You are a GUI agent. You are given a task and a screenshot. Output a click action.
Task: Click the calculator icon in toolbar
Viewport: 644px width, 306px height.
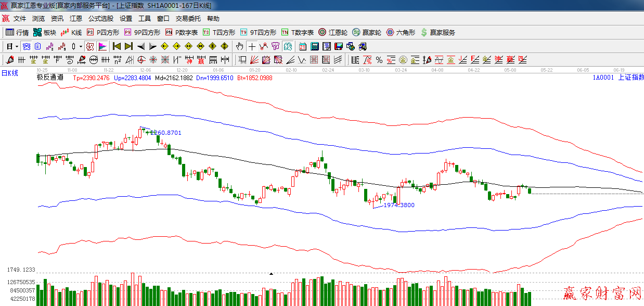pyautogui.click(x=314, y=46)
